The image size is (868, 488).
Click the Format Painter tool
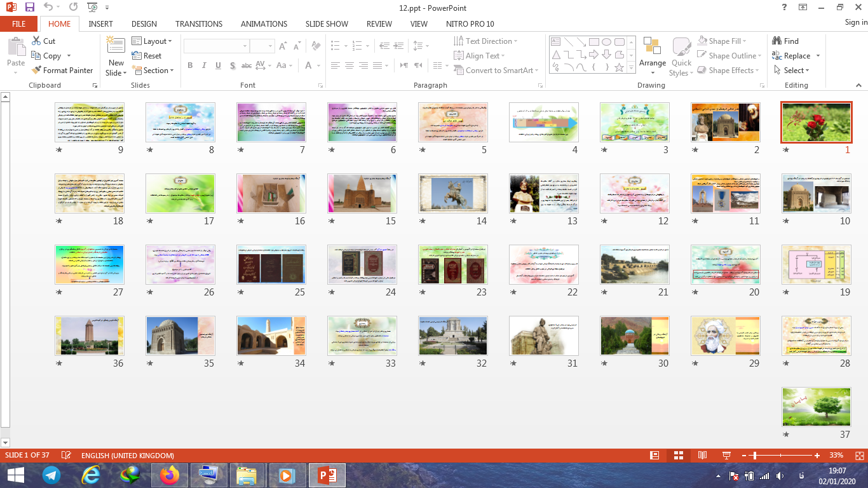(x=62, y=71)
